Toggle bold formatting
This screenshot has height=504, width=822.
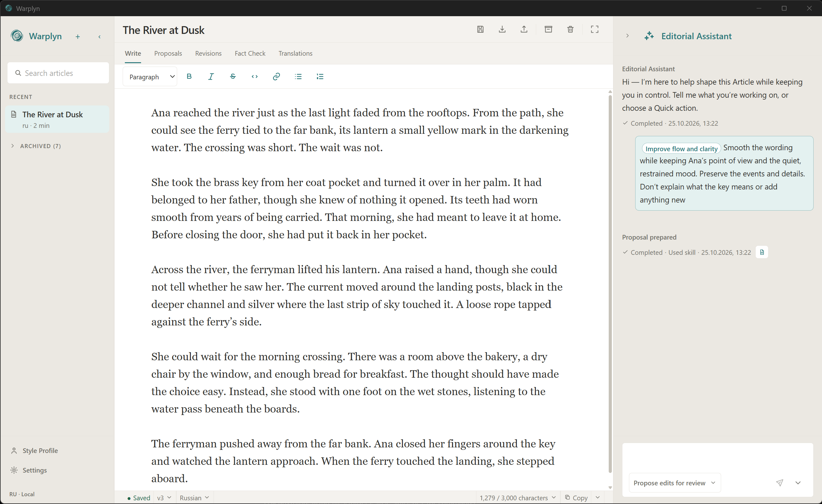coord(189,76)
